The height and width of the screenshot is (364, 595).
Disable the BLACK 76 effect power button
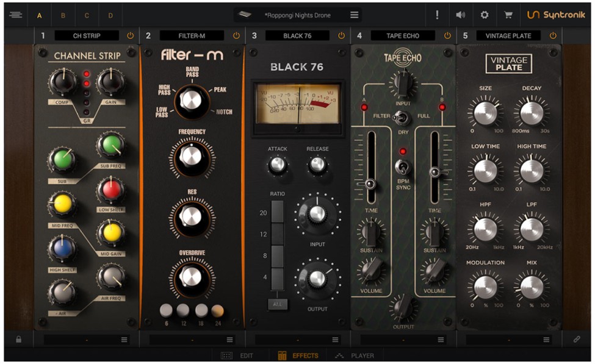341,36
